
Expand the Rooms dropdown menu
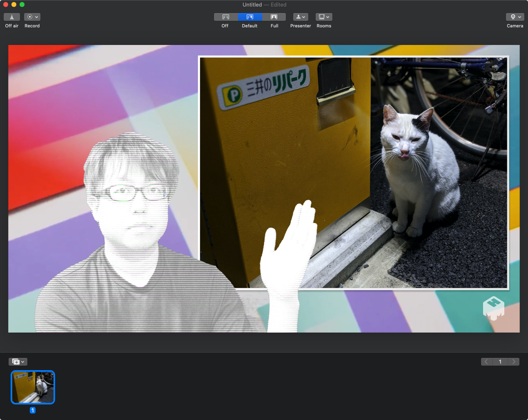(324, 17)
